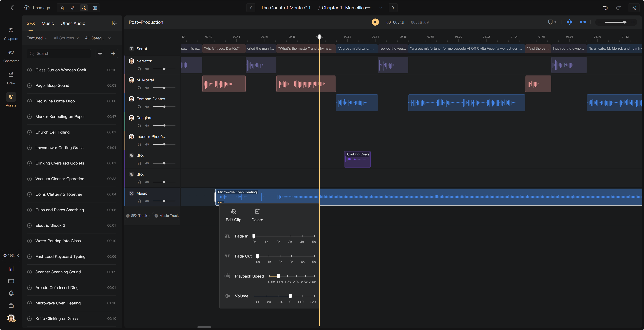Switch to the Music tab

point(47,23)
